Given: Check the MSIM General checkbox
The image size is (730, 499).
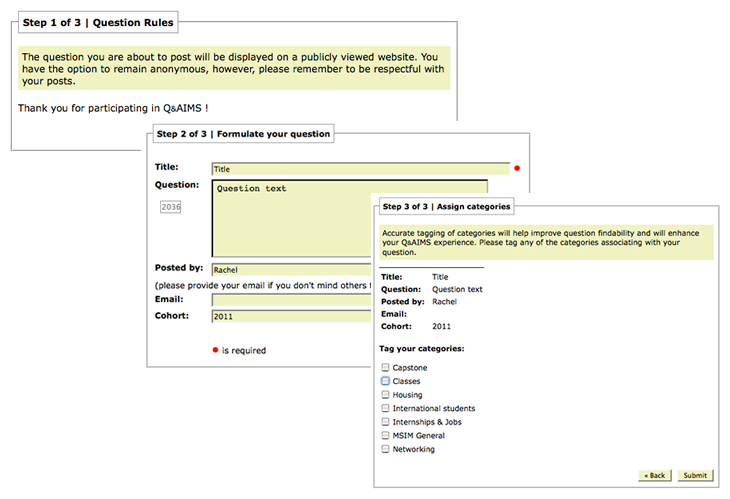Looking at the screenshot, I should click(385, 435).
